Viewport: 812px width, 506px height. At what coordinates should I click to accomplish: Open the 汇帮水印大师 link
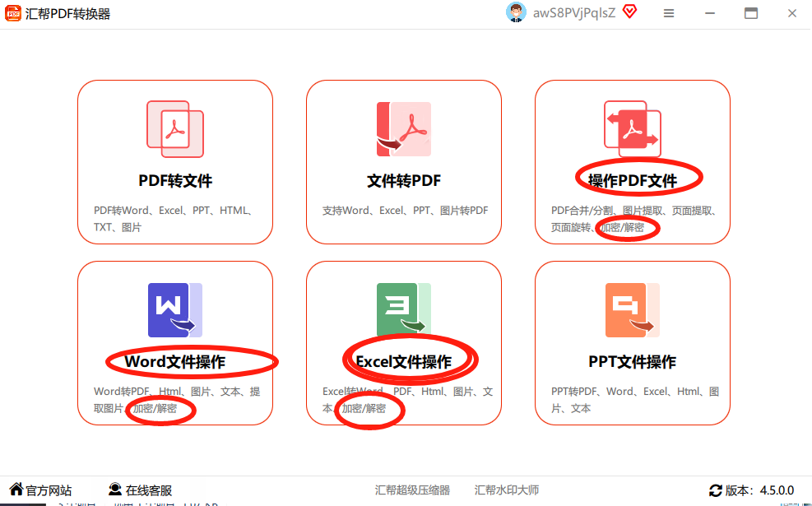tap(507, 490)
